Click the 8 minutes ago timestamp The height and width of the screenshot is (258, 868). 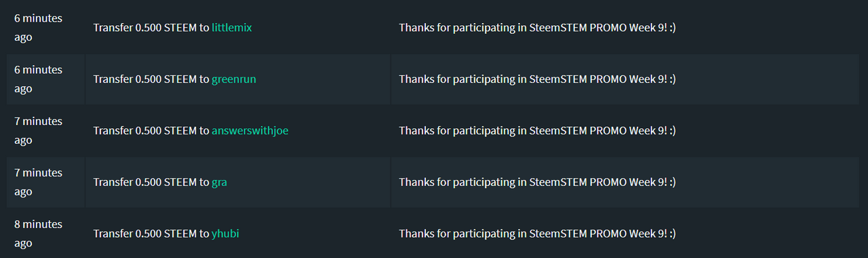38,234
